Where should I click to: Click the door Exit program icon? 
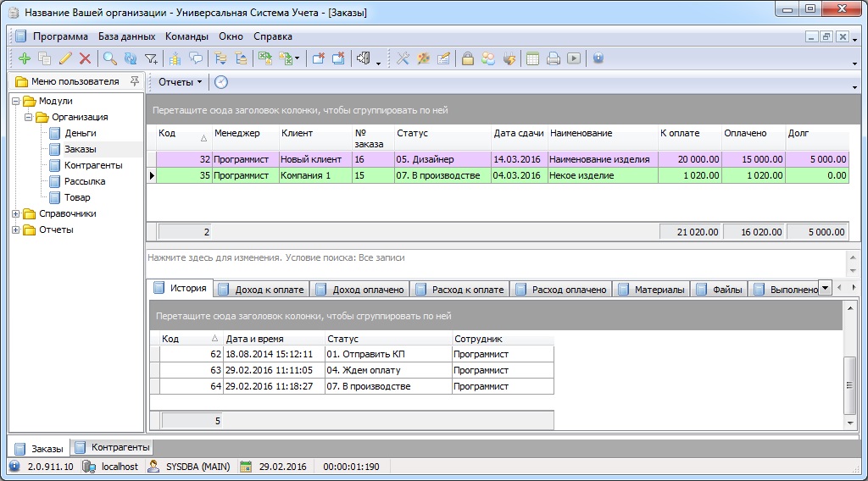pos(363,58)
